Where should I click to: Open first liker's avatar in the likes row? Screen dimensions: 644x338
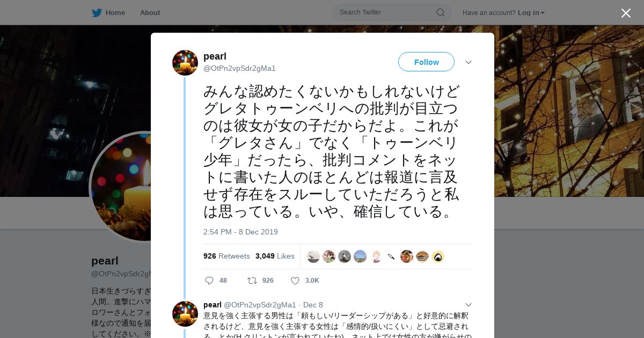(313, 256)
